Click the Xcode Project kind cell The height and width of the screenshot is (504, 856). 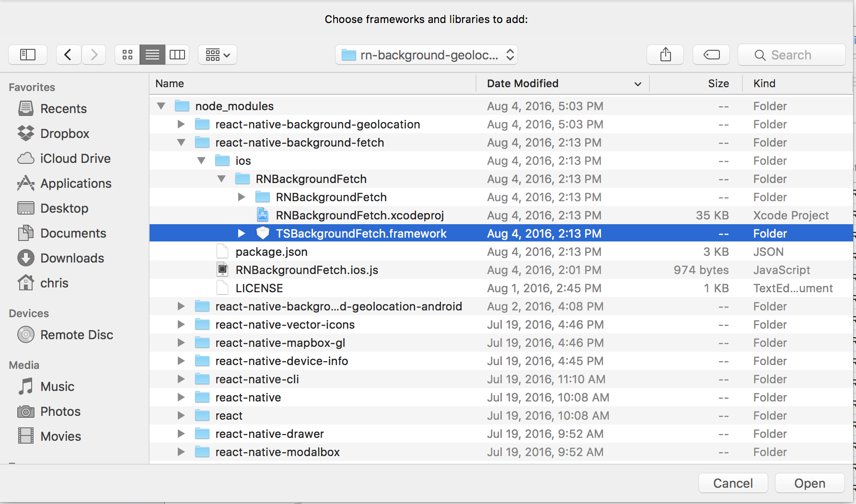point(791,215)
